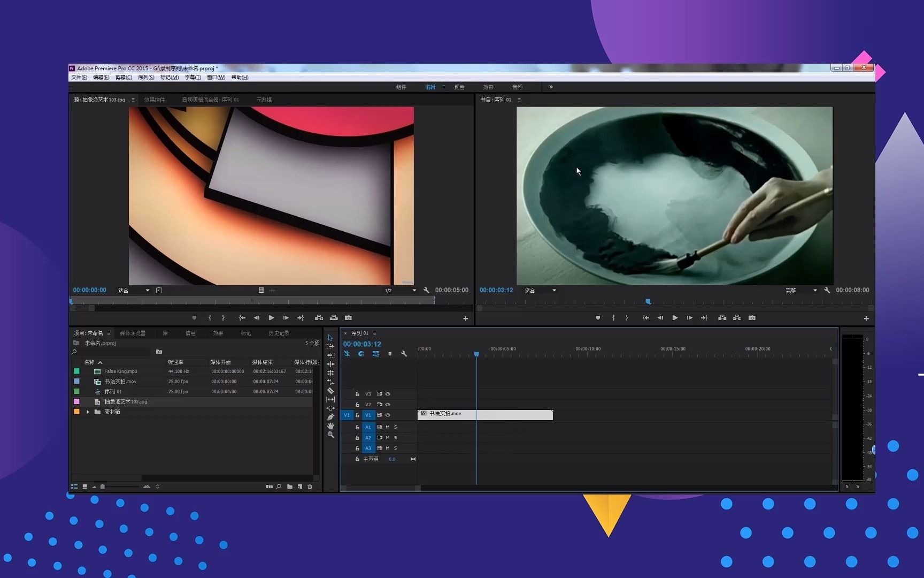Select the 组件 workspace
Image resolution: width=924 pixels, height=578 pixels.
[x=401, y=87]
